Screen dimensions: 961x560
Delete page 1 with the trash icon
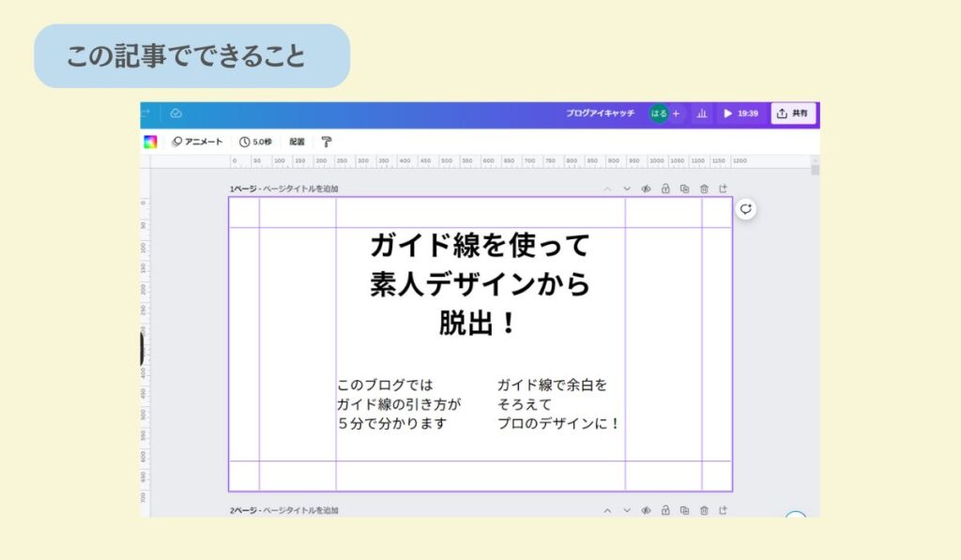coord(704,189)
